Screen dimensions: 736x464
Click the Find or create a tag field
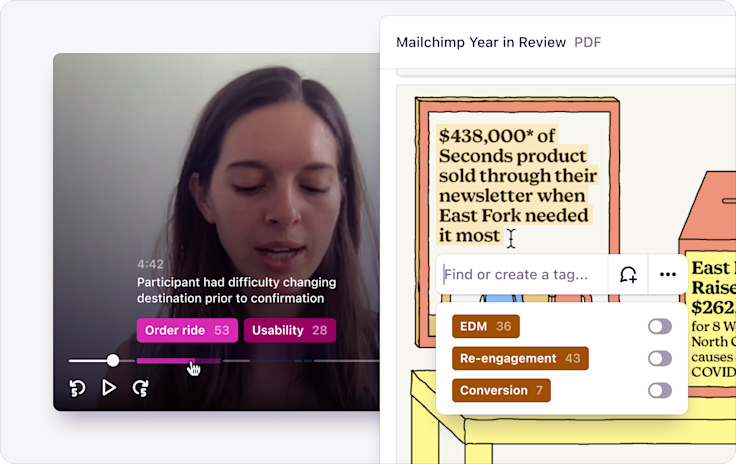522,274
